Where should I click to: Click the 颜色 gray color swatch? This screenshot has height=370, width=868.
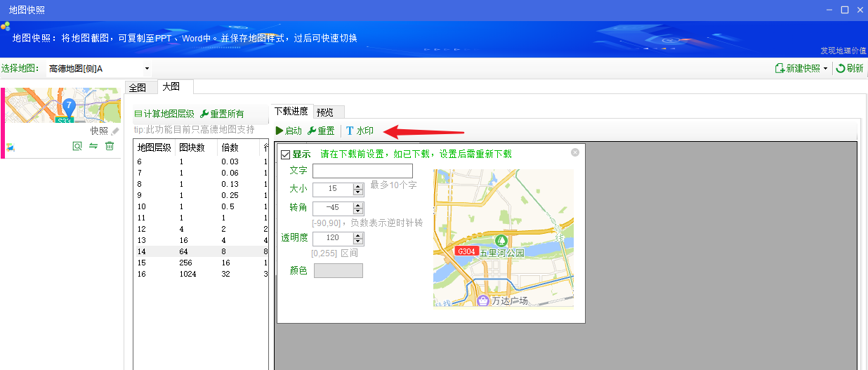[338, 270]
